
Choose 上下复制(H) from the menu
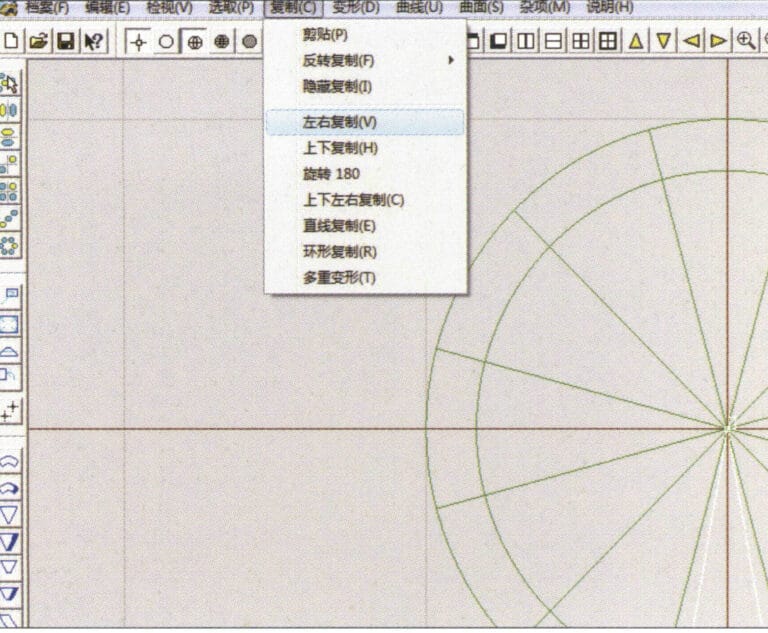click(x=365, y=148)
